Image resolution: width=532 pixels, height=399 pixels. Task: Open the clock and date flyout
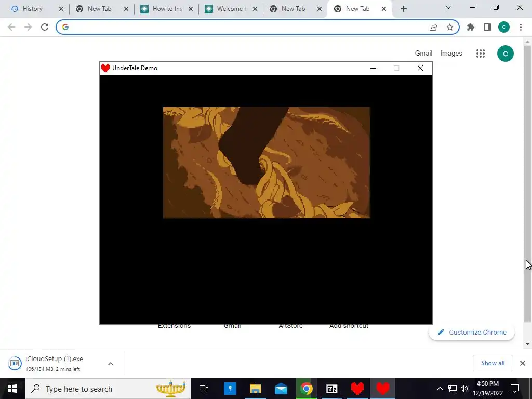point(488,389)
